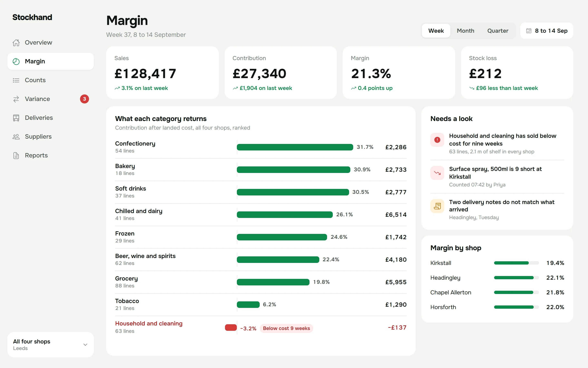The image size is (588, 368).
Task: Click the up-trend arrow under Contribution
Action: click(235, 88)
